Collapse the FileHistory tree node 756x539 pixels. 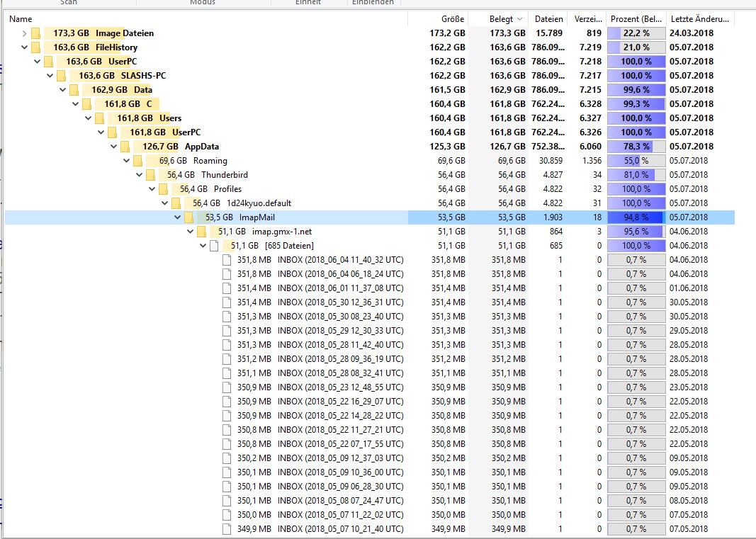coord(25,47)
